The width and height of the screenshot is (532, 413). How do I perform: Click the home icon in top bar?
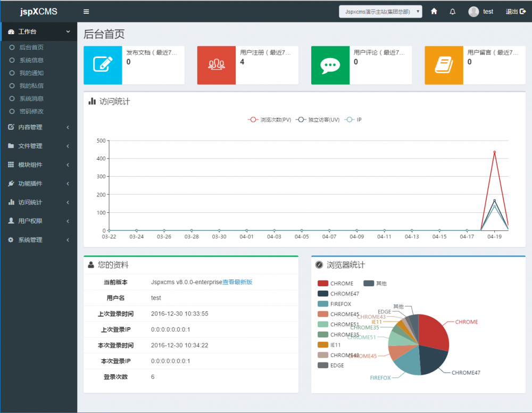434,11
